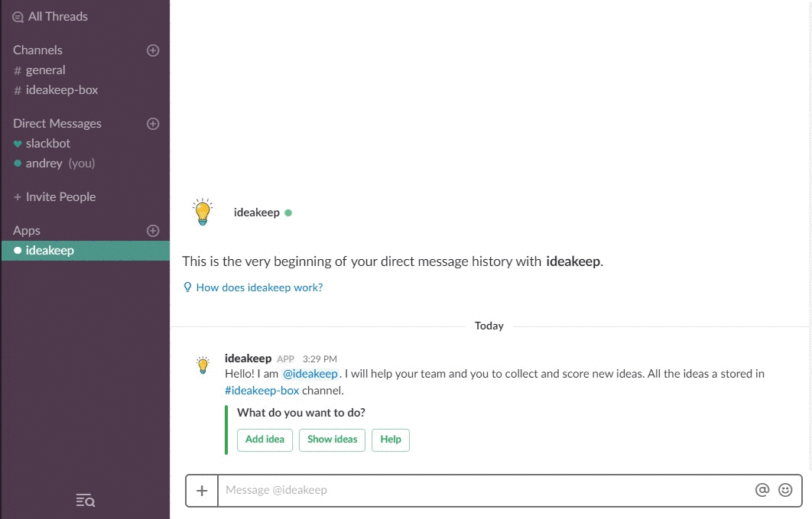Image resolution: width=812 pixels, height=519 pixels.
Task: Open quick switcher icon at sidebar bottom
Action: [x=86, y=501]
